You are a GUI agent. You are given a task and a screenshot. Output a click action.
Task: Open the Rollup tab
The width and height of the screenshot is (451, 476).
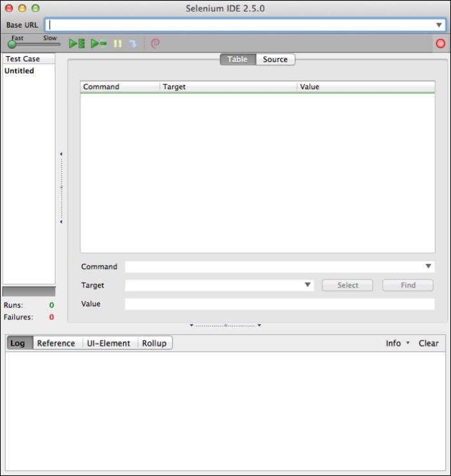[155, 343]
